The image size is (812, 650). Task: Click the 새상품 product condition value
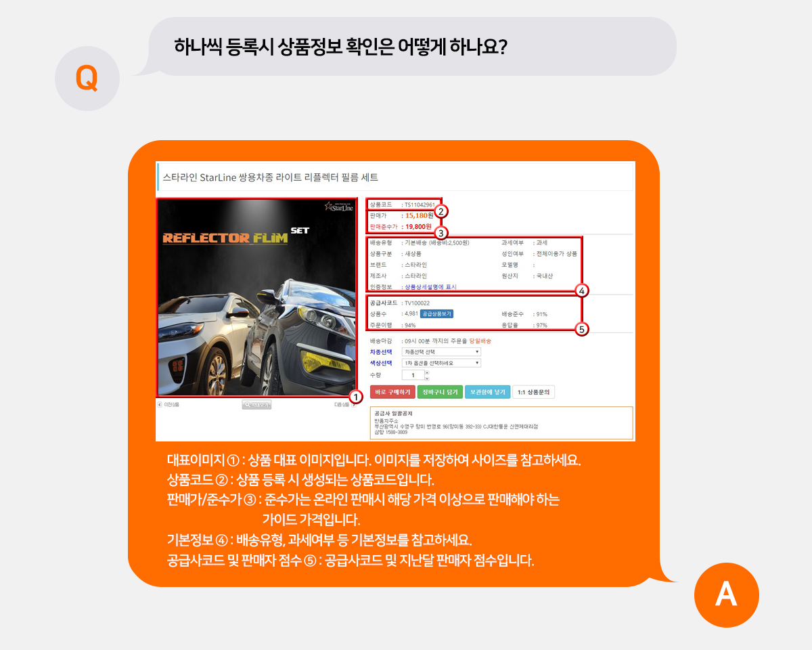(412, 254)
